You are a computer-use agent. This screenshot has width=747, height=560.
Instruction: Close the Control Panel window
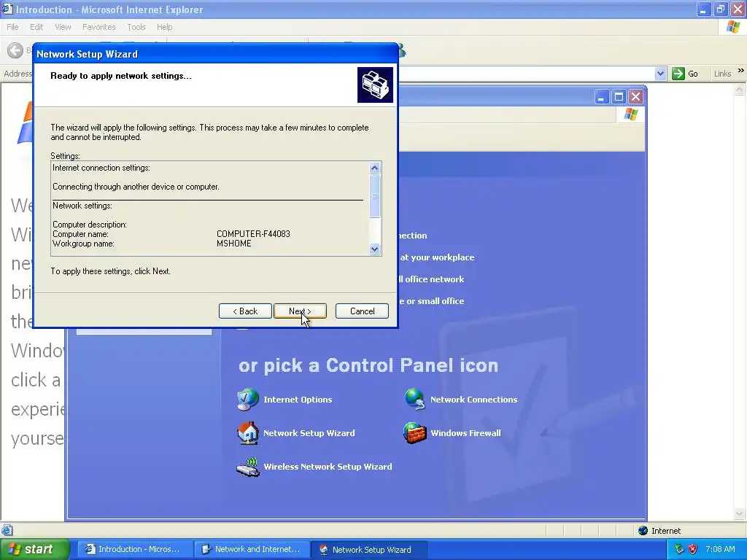pos(635,97)
